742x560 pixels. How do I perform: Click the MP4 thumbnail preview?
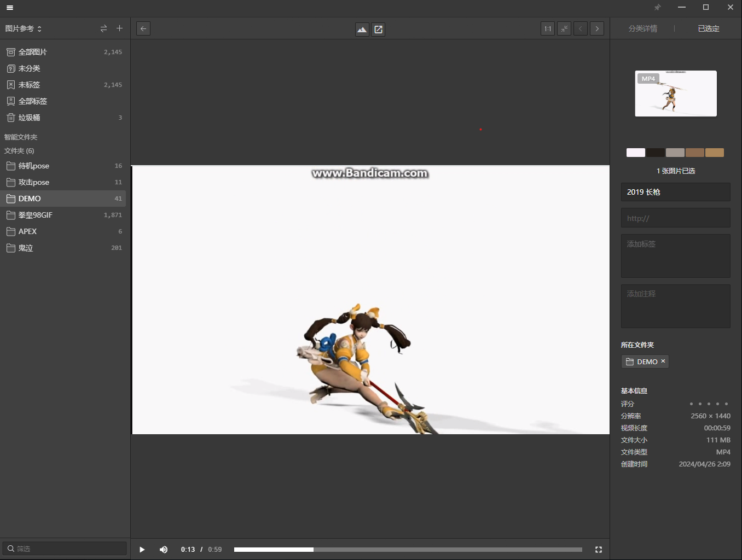tap(676, 94)
